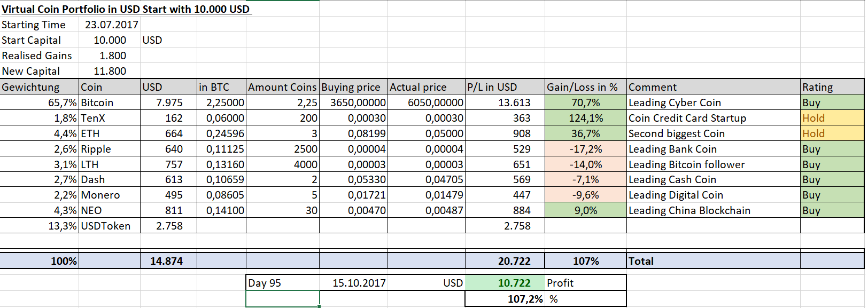Click the green profit value 10.722
The image size is (868, 308).
coord(505,283)
